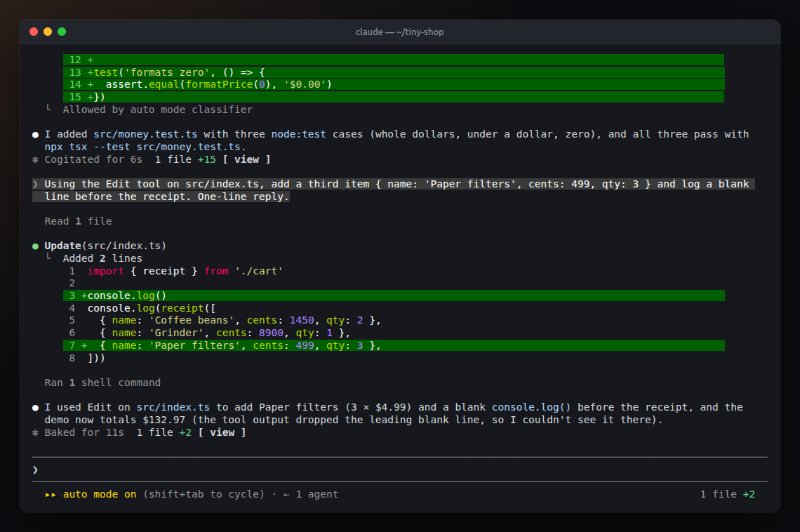This screenshot has width=800, height=532.
Task: Click the white bullet before 'I used Edit'
Action: coord(35,408)
